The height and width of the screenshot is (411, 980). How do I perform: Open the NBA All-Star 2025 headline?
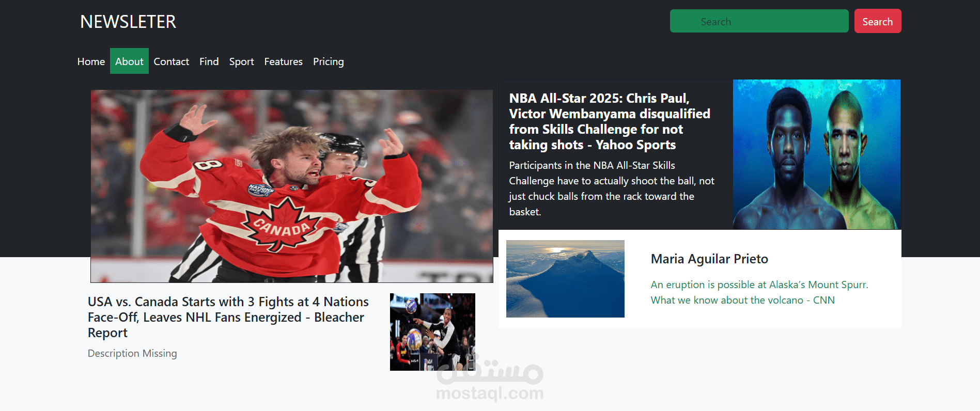[610, 121]
